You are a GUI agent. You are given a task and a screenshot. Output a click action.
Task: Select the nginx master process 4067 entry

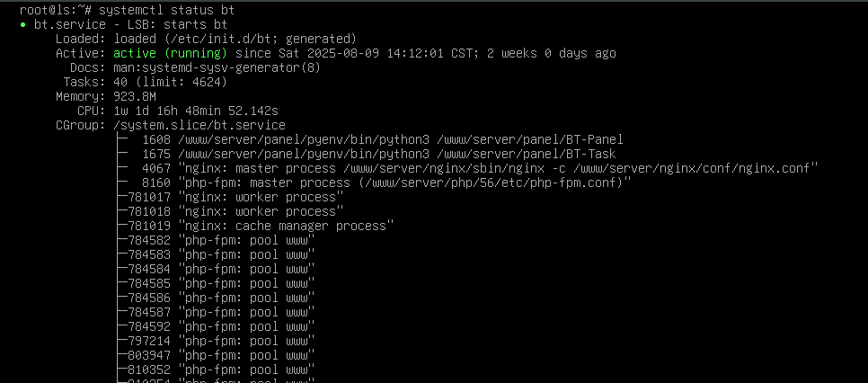tap(480, 168)
